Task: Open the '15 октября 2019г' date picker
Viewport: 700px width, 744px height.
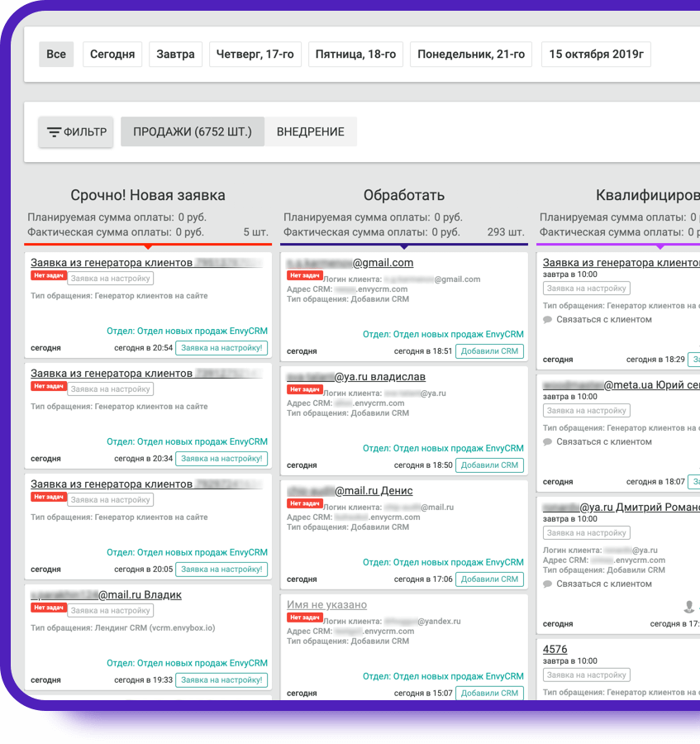Action: point(596,55)
